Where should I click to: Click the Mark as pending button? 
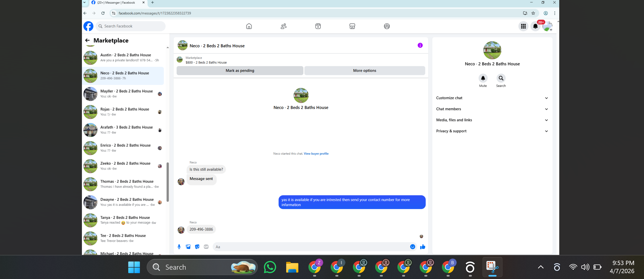pos(240,71)
